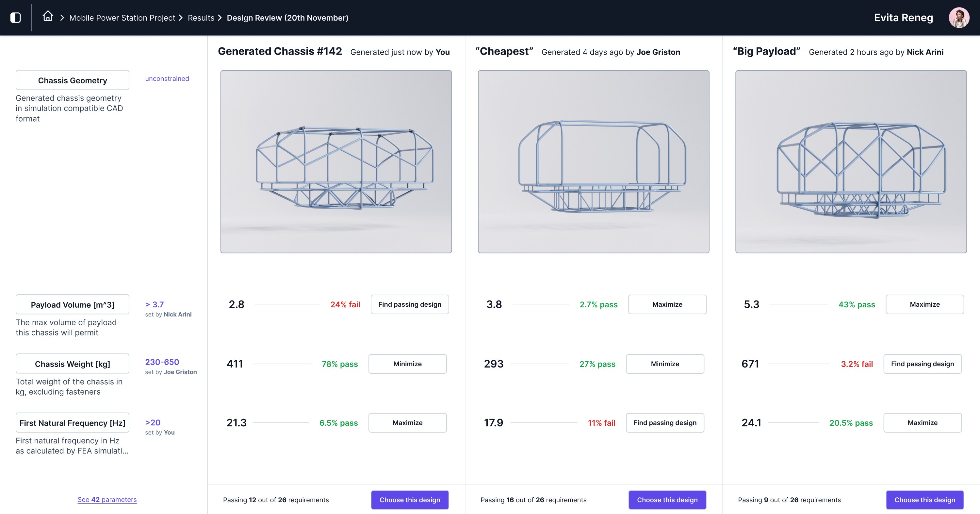Click Design Review (20th November) breadcrumb

(287, 18)
